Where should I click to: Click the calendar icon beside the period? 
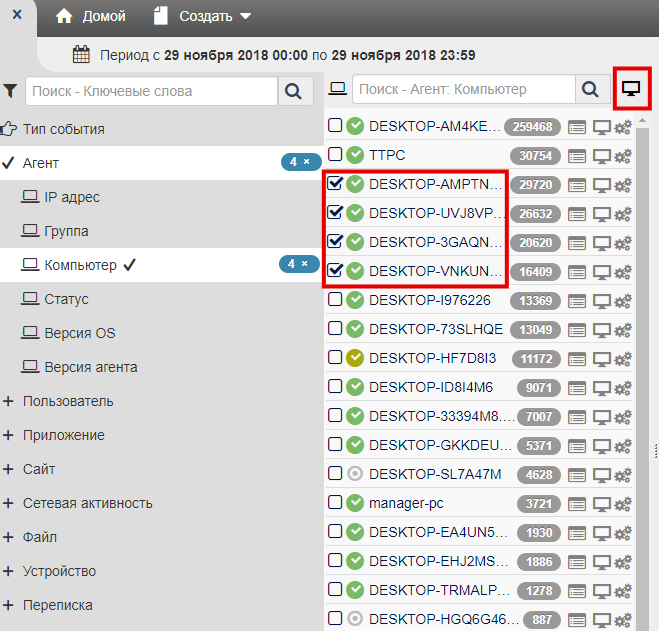tap(82, 55)
